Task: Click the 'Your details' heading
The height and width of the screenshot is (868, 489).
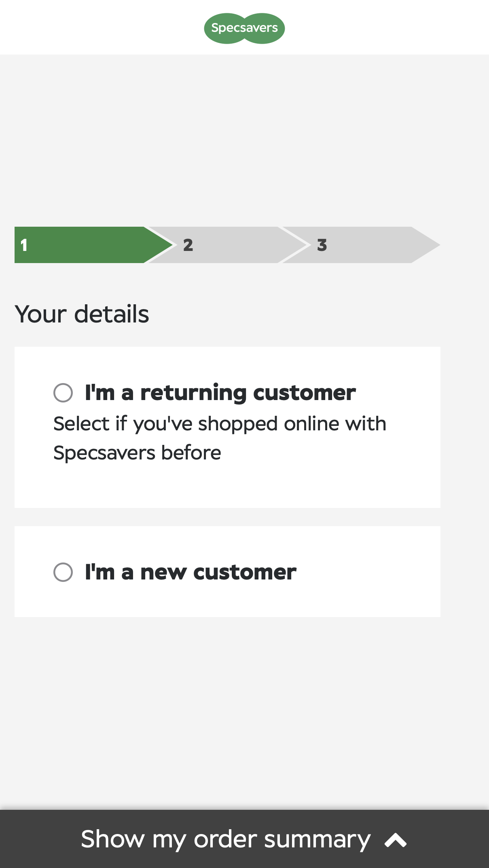Action: tap(81, 314)
